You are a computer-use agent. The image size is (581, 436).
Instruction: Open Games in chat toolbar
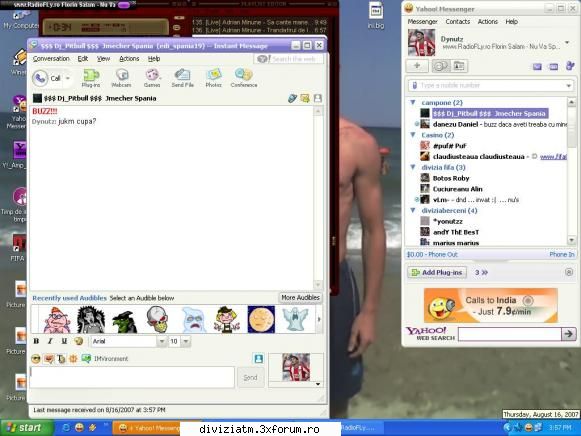(152, 79)
